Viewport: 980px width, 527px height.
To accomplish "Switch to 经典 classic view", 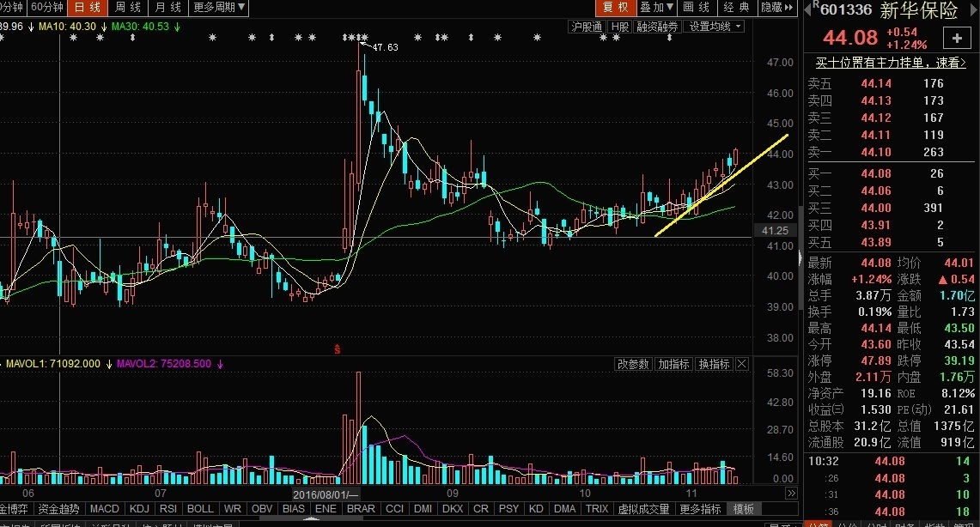I will (x=736, y=8).
